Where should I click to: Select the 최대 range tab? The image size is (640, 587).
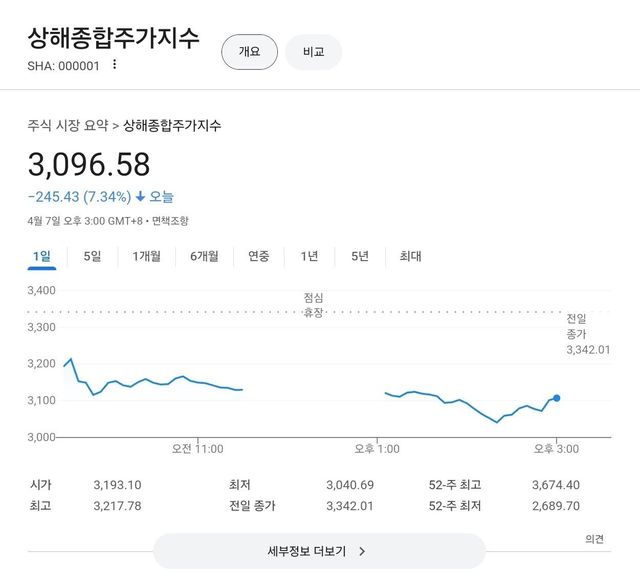(x=410, y=256)
